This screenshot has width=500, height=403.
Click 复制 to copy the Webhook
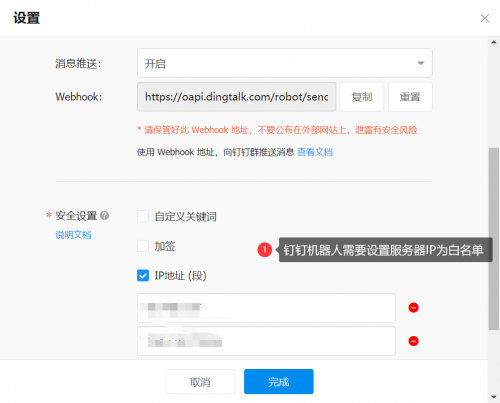coord(362,97)
